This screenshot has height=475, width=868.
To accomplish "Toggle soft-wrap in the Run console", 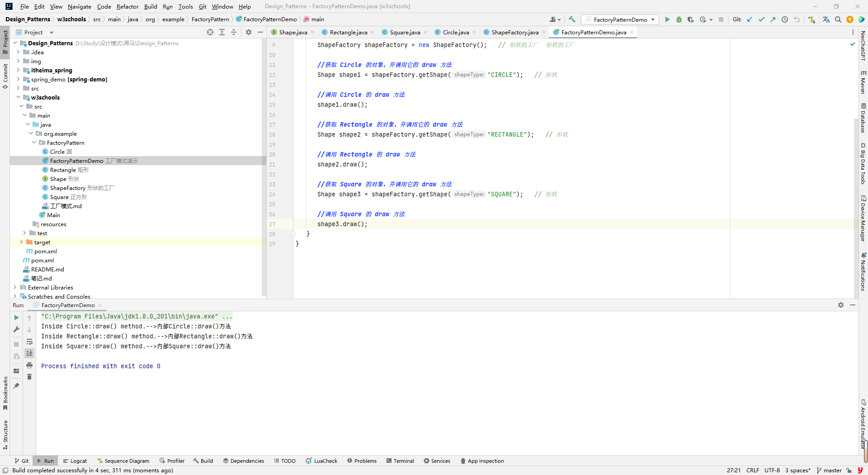I will (x=29, y=342).
